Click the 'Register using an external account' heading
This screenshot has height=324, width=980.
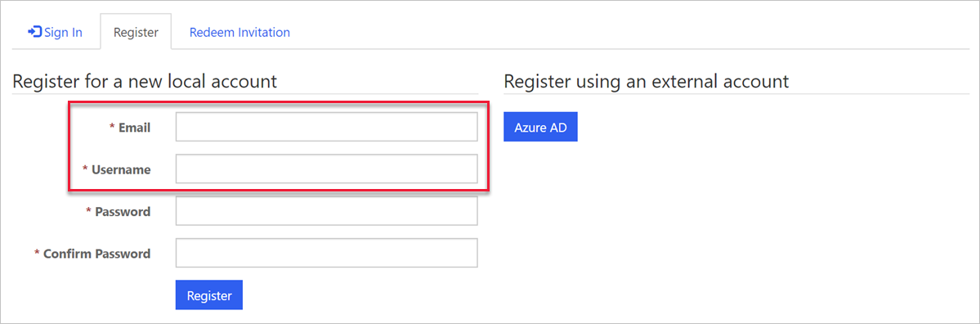pyautogui.click(x=647, y=81)
